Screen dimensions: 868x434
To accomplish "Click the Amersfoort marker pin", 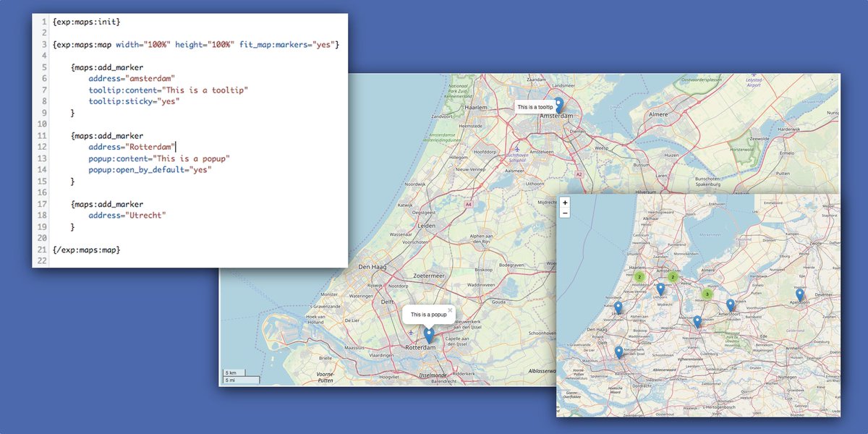I will pyautogui.click(x=730, y=304).
